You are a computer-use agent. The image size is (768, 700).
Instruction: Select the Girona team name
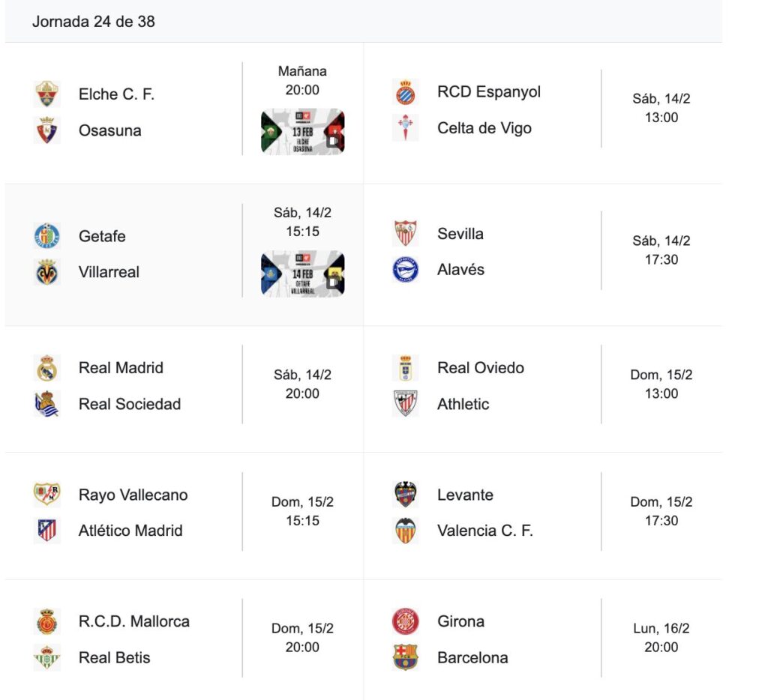point(460,621)
